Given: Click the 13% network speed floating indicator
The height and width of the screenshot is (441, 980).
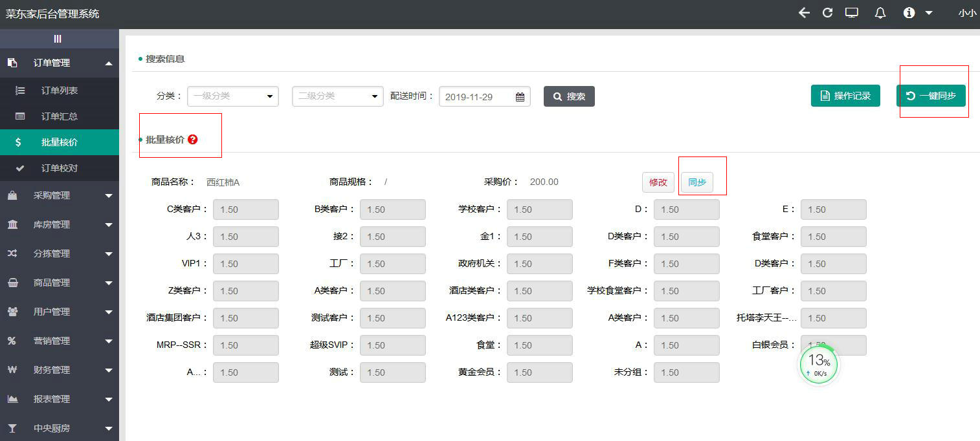Looking at the screenshot, I should pos(819,364).
